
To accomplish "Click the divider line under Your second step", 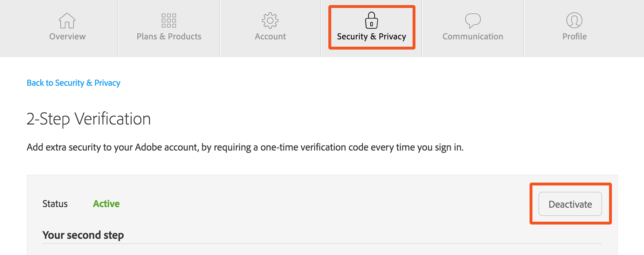I will coord(322,244).
